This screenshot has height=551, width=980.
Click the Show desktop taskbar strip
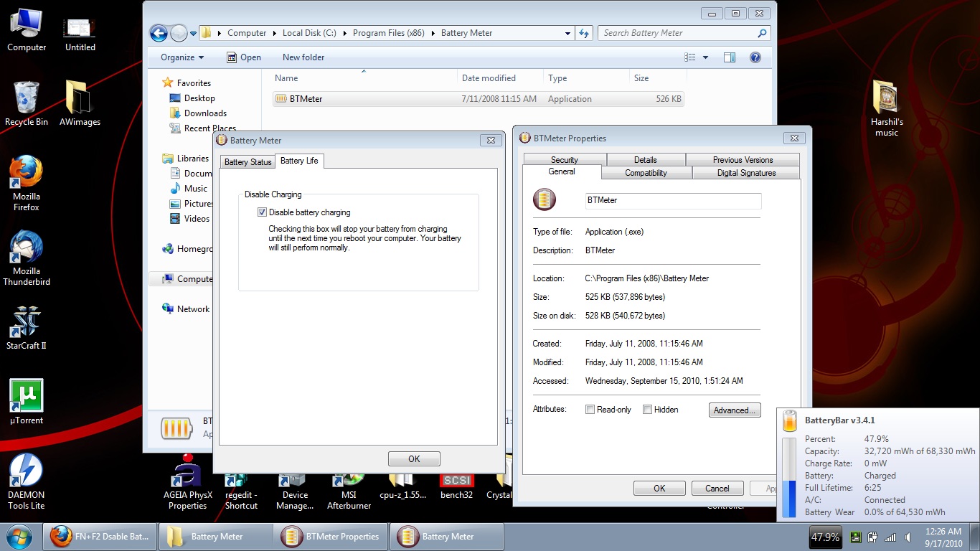[975, 537]
